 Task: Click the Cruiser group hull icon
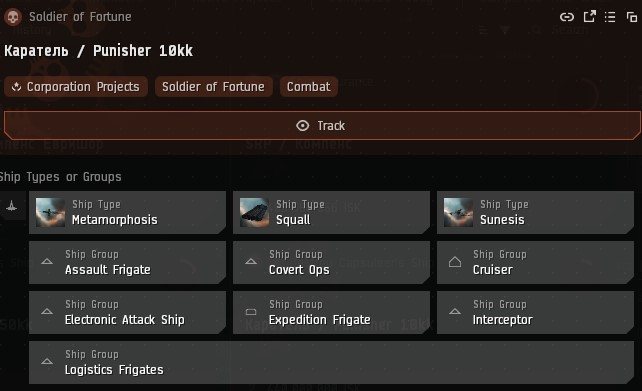pyautogui.click(x=455, y=262)
